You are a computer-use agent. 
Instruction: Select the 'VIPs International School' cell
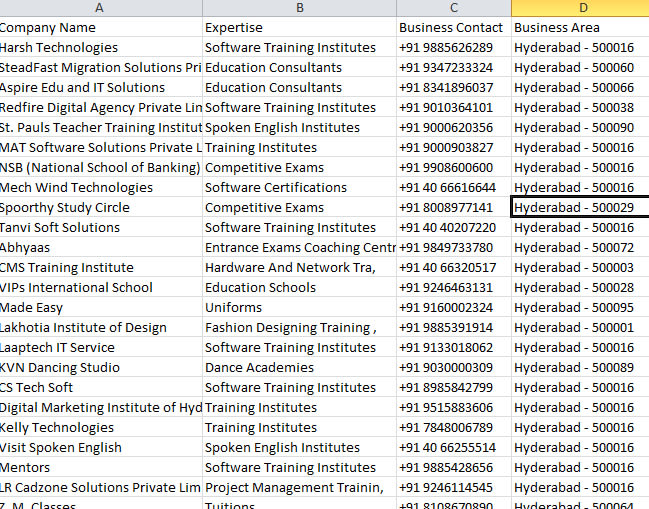(x=101, y=287)
